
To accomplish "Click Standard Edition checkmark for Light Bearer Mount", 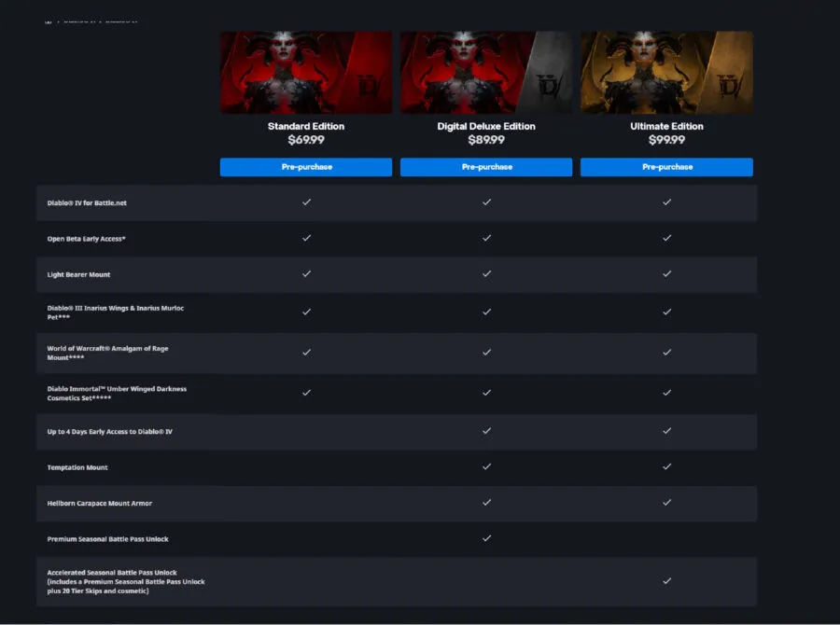I will pyautogui.click(x=305, y=273).
